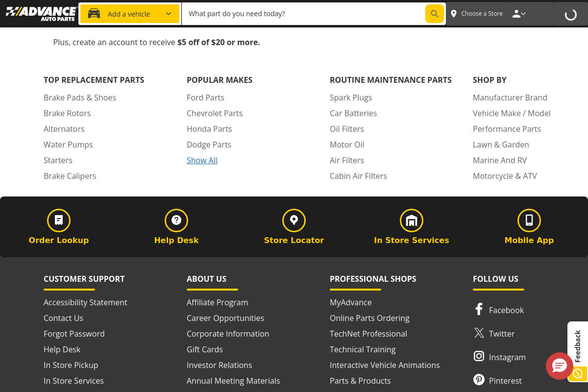The height and width of the screenshot is (392, 588).
Task: Open In Store Pickup link
Action: tap(71, 365)
